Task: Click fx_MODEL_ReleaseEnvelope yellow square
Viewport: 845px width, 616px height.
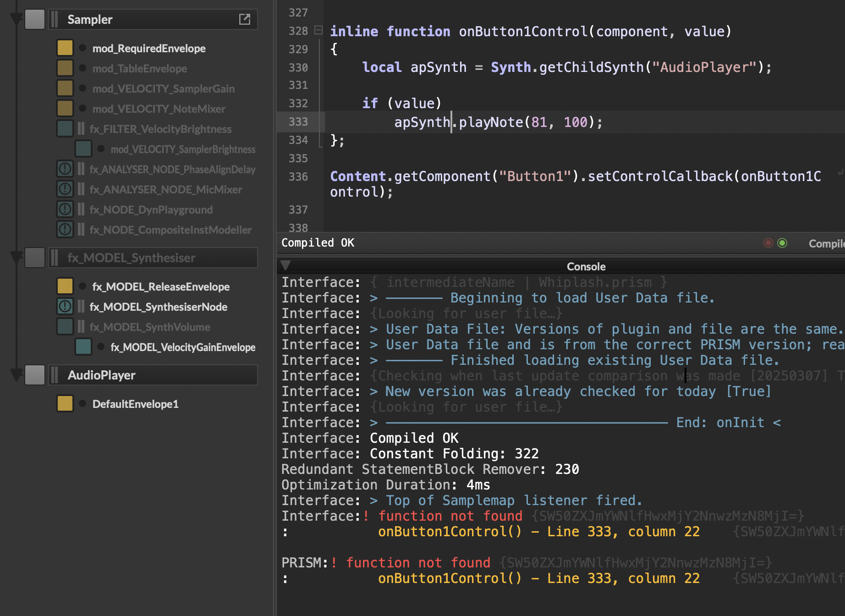Action: click(65, 286)
